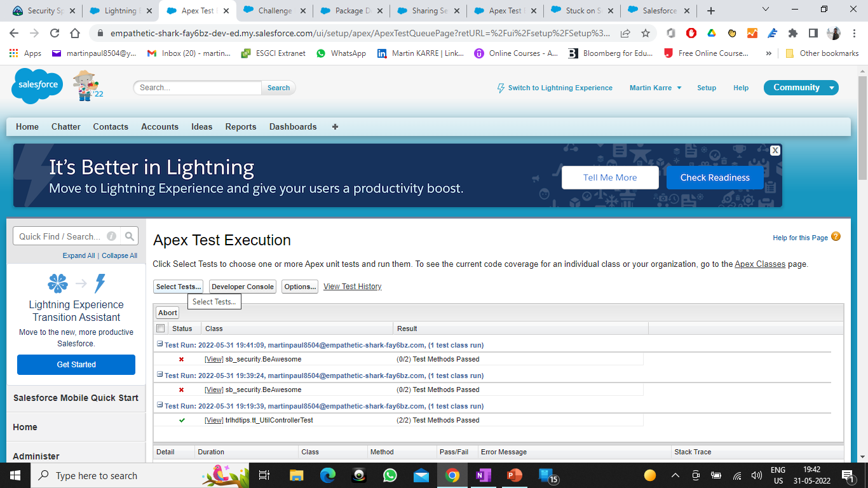Click the Salesforce header search field

click(198, 88)
